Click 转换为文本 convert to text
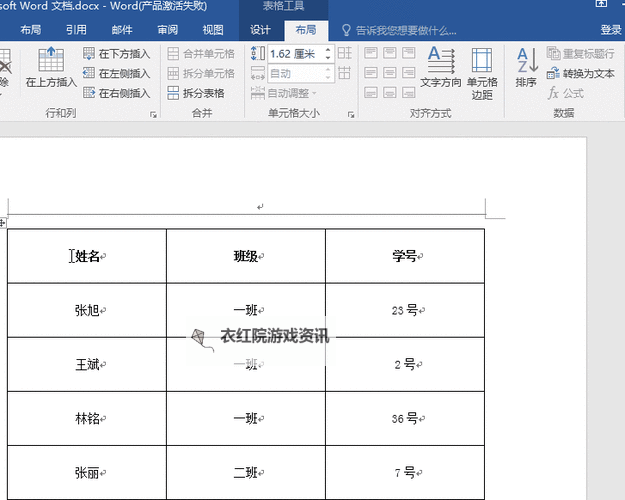 [580, 73]
